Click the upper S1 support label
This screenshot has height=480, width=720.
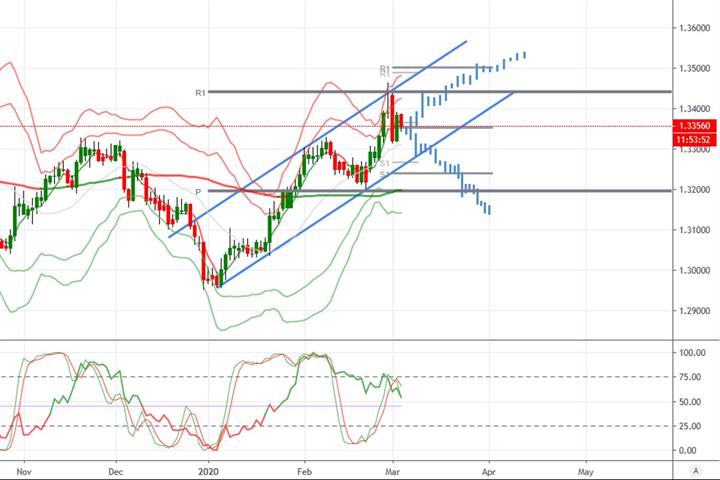[x=385, y=163]
